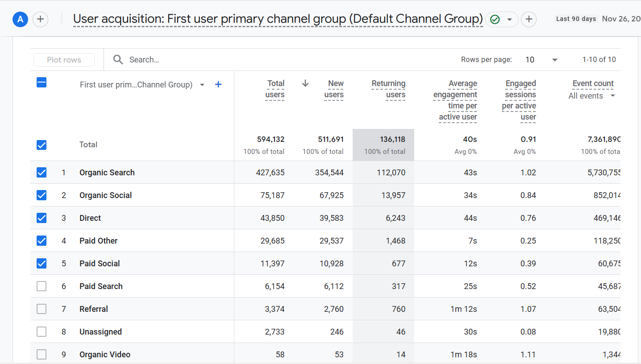
Task: Click the "A" account avatar icon
Action: click(20, 19)
